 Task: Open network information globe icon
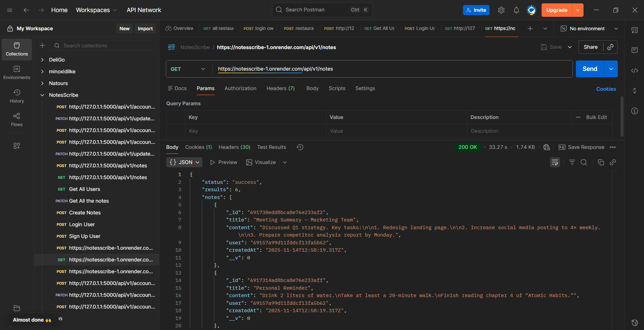547,147
